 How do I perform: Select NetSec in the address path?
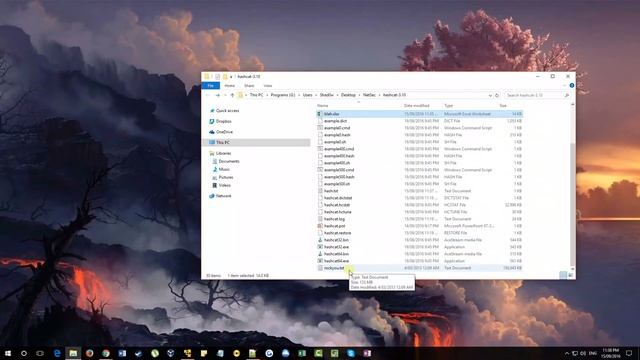pos(369,95)
